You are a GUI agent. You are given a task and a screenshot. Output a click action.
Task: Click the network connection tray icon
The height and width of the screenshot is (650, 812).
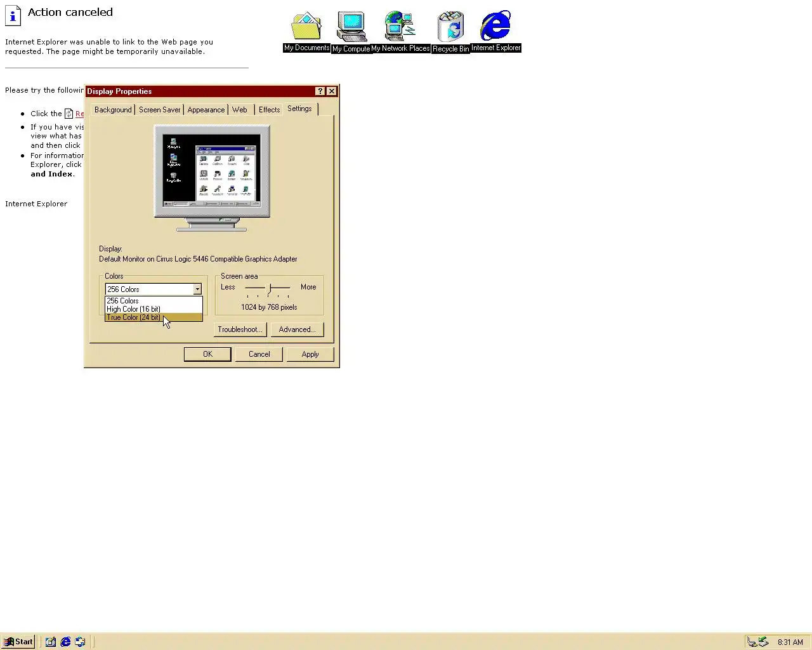click(x=752, y=642)
